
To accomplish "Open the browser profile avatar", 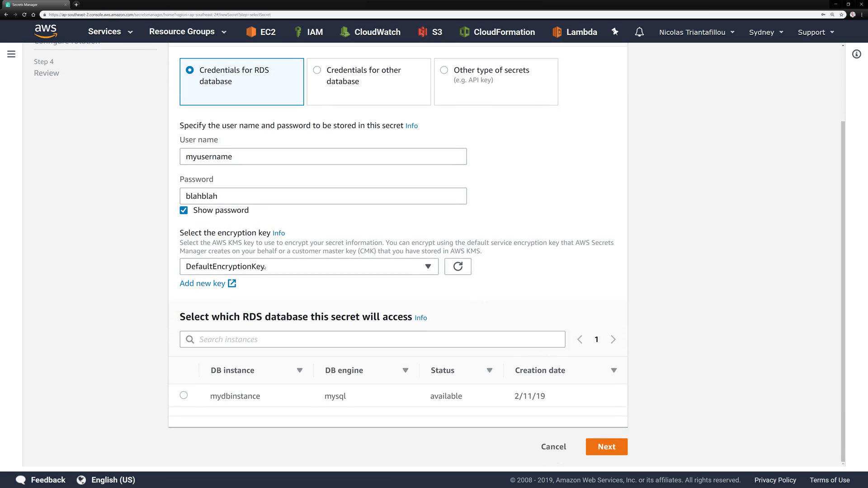I will pyautogui.click(x=852, y=14).
